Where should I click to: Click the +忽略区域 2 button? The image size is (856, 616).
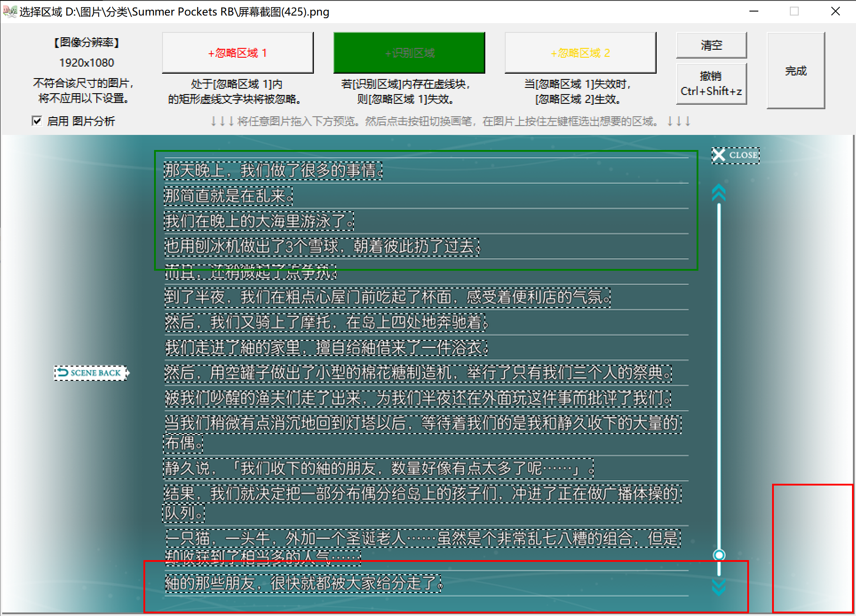580,53
